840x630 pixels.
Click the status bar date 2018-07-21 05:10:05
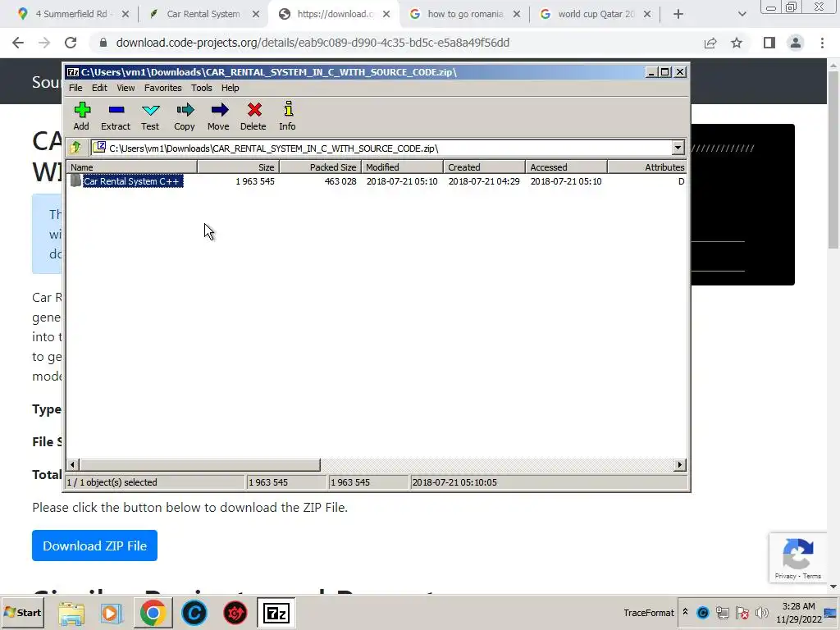pos(454,482)
